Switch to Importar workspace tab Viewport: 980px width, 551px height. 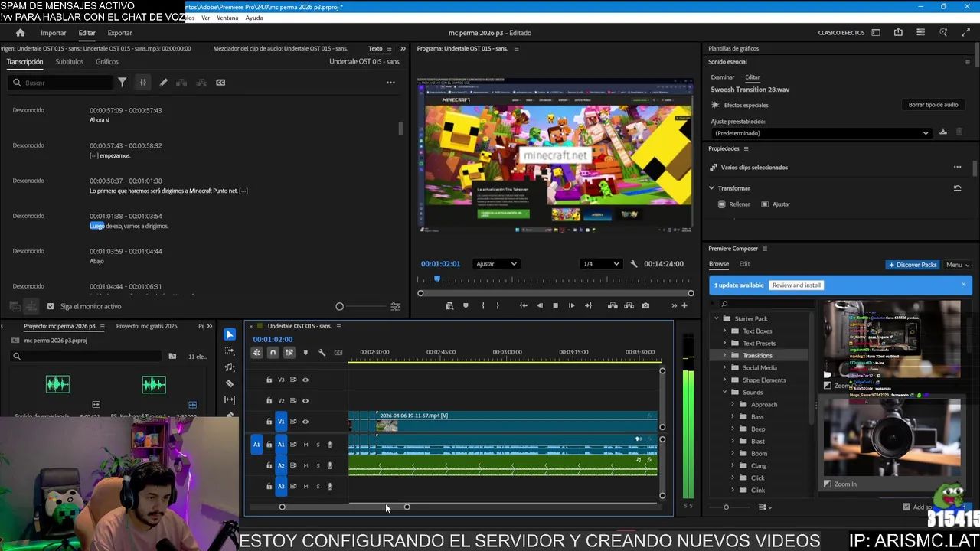(54, 33)
